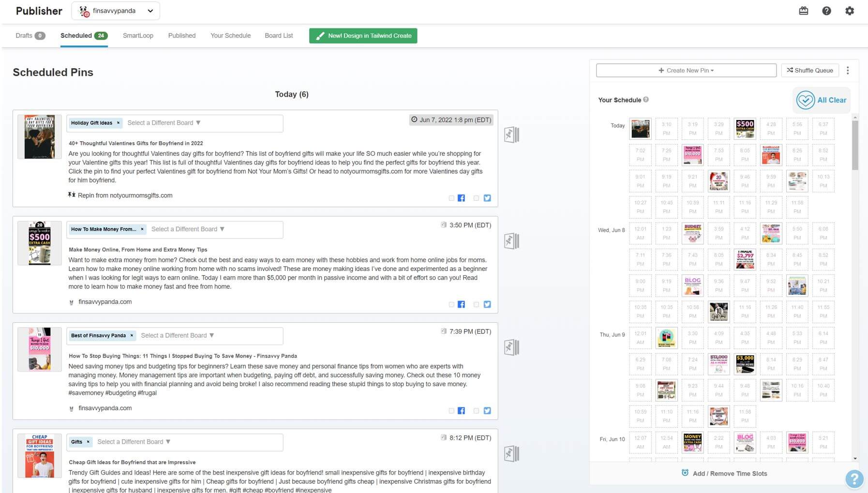Remove Holiday Gift Ideas board tag
Image resolution: width=868 pixels, height=493 pixels.
point(118,123)
